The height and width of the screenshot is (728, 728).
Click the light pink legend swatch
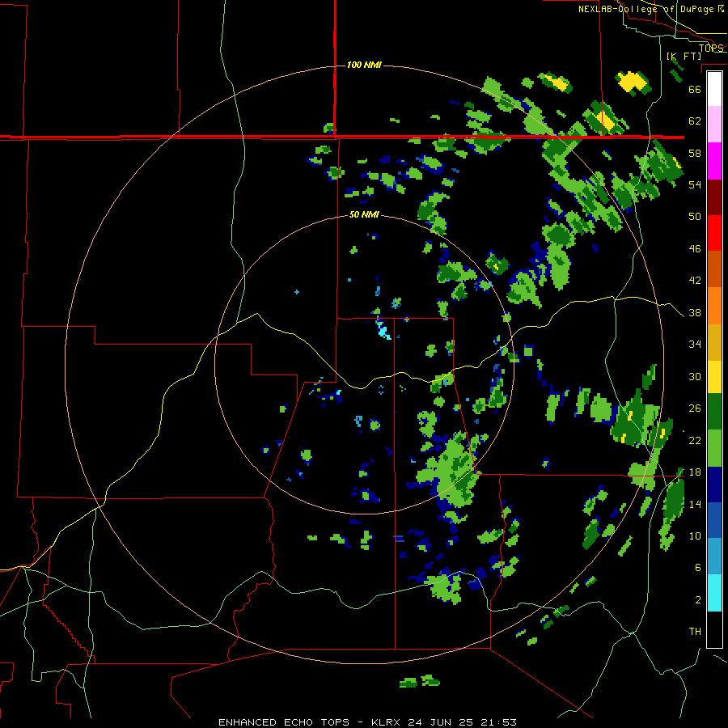click(714, 125)
